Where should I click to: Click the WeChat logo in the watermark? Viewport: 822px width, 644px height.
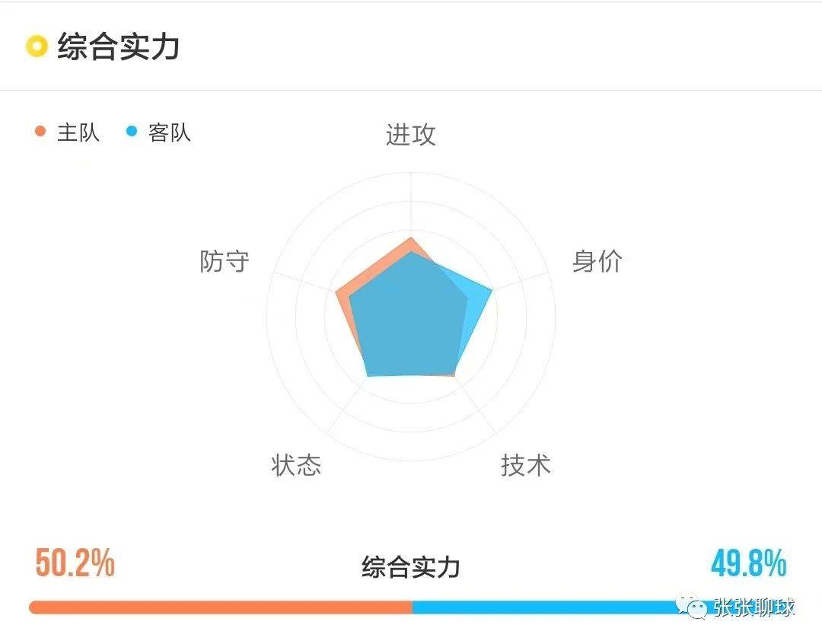tap(691, 607)
